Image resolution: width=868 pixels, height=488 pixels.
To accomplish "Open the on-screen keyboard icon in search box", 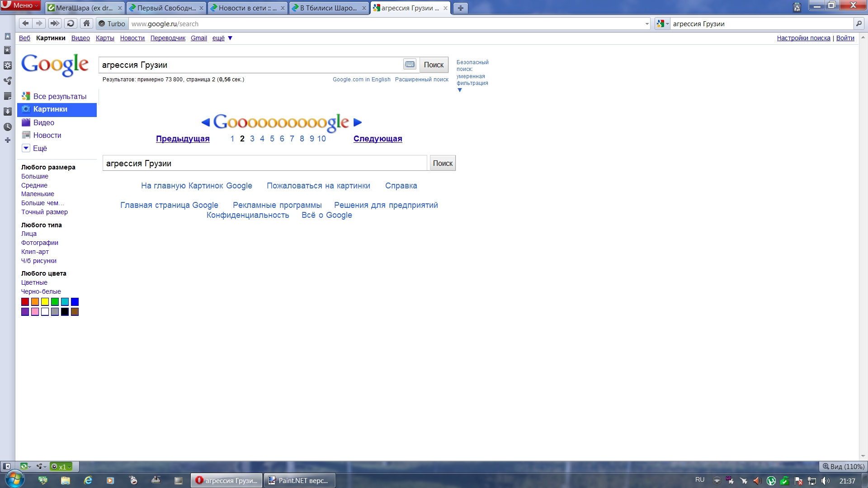I will [410, 64].
